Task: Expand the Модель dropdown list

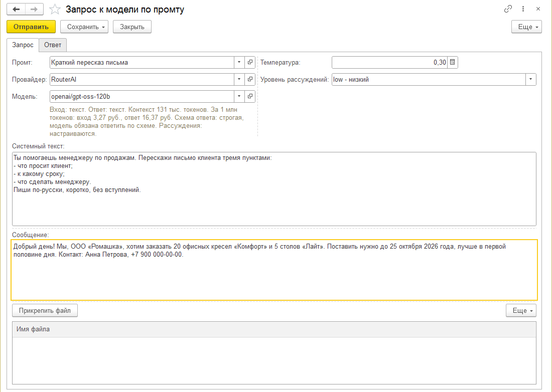Action: [239, 96]
